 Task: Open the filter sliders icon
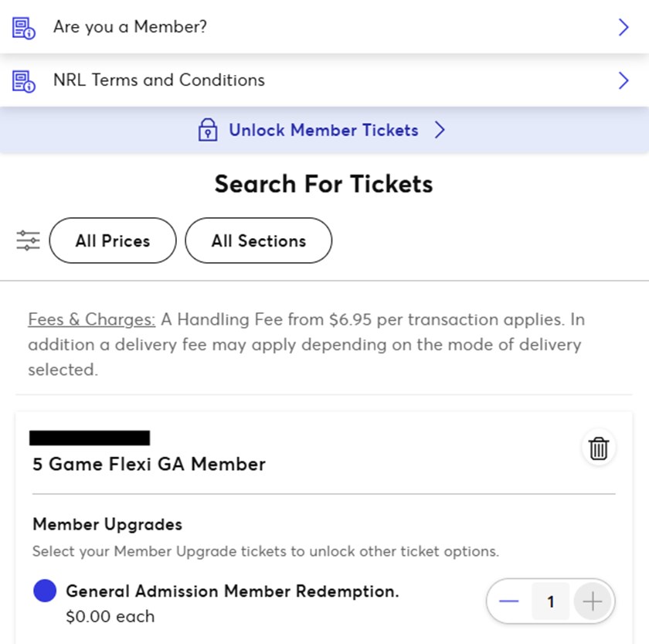28,240
